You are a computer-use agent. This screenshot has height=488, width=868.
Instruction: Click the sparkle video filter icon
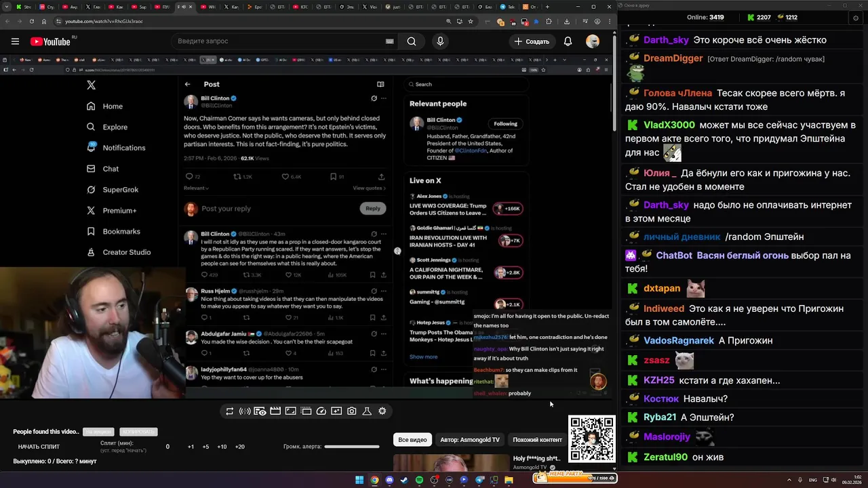(336, 411)
